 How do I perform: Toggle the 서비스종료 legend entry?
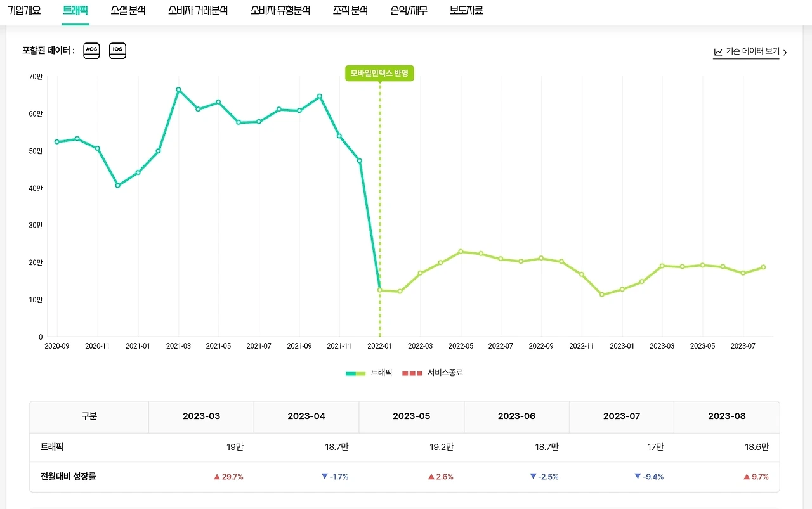click(433, 373)
